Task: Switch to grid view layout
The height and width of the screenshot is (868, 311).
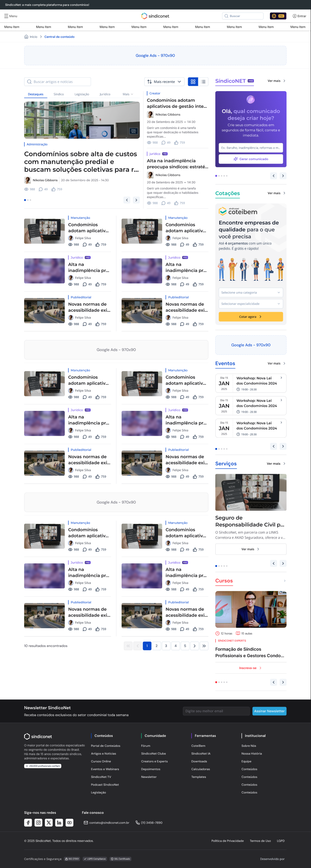Action: (193, 82)
